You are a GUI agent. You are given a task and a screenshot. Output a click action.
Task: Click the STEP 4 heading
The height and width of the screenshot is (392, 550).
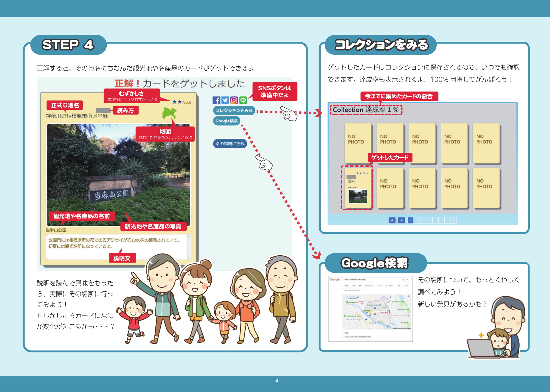(68, 45)
